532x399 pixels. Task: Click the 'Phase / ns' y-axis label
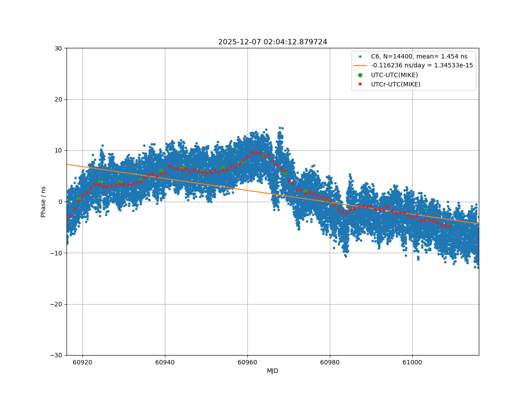coord(43,202)
